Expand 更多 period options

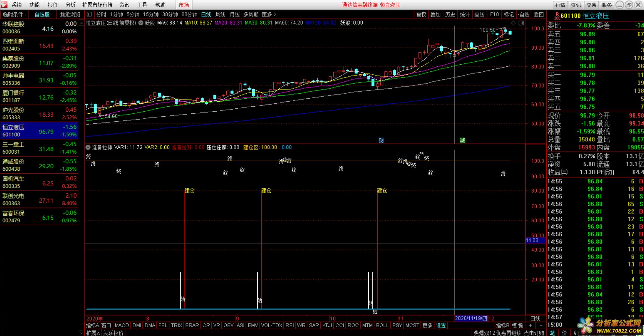(x=269, y=14)
